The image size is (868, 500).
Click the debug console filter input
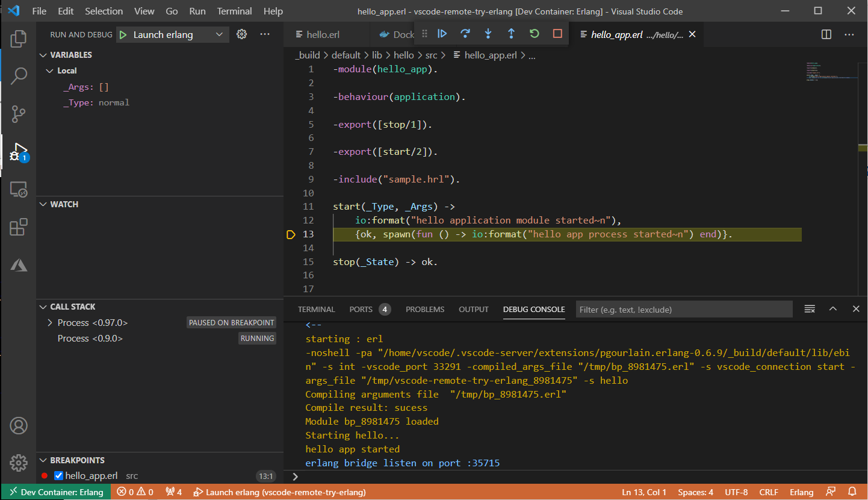(x=683, y=309)
